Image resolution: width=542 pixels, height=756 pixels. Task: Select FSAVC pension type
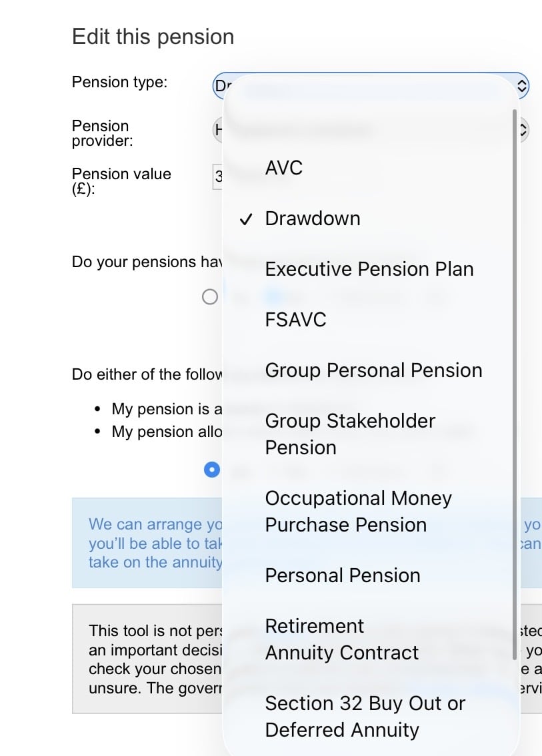(x=296, y=320)
